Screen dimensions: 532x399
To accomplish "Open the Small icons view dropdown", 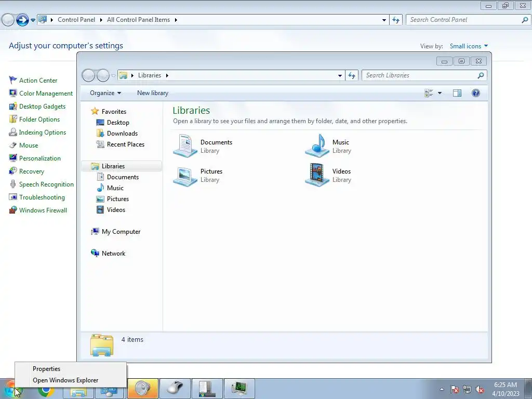I will click(469, 46).
